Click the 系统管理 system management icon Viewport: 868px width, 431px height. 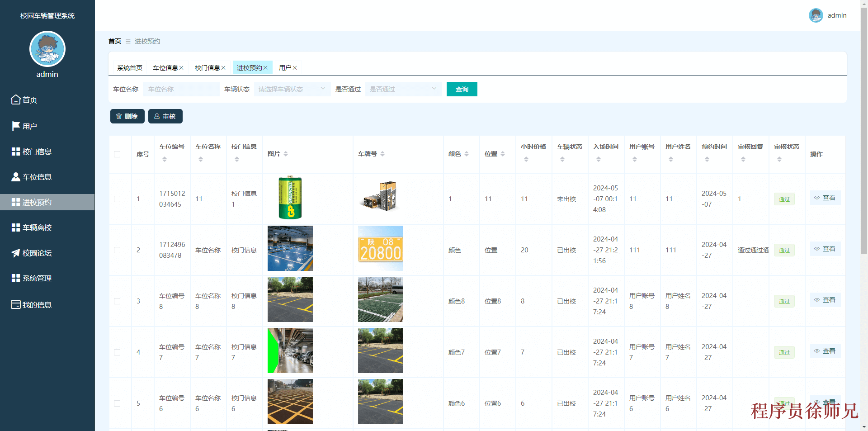tap(15, 278)
